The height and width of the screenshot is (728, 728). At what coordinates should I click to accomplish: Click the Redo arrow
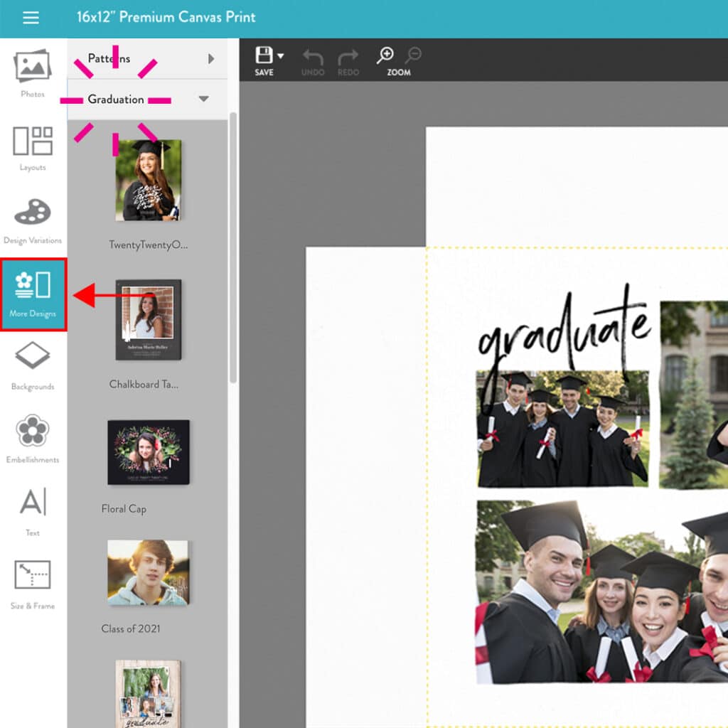pyautogui.click(x=348, y=57)
